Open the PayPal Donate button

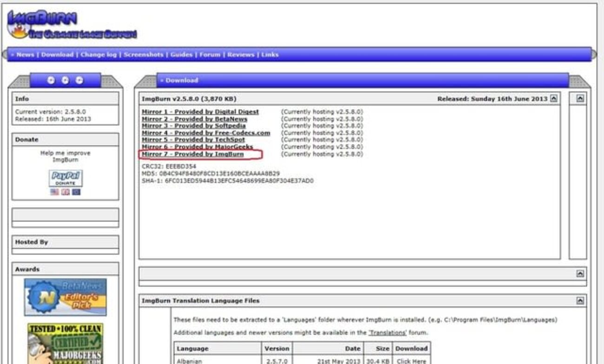coord(65,178)
